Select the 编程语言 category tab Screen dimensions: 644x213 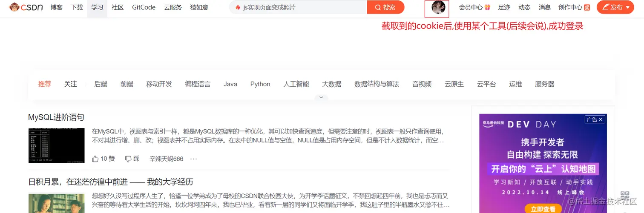[198, 84]
